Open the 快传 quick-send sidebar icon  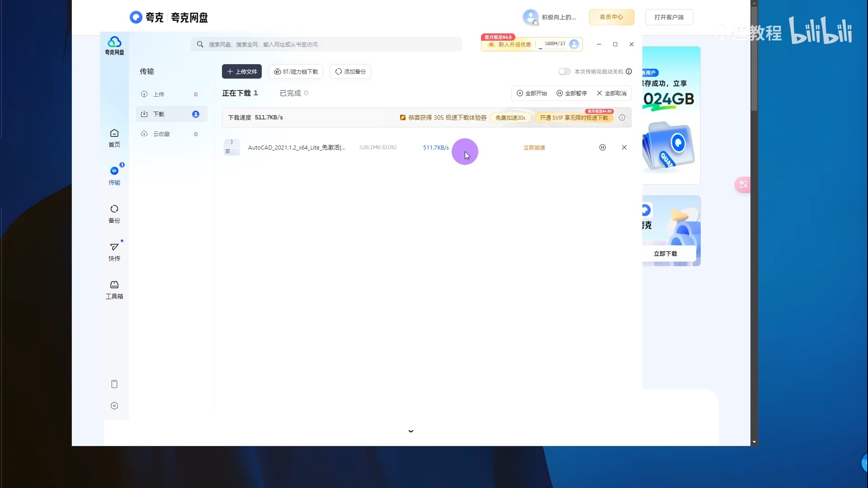[114, 252]
